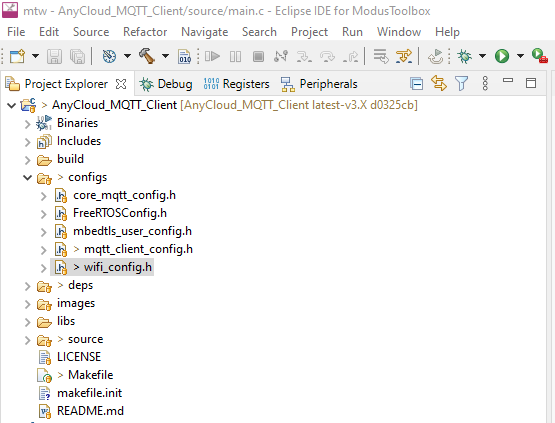Click the build configuration target icon
This screenshot has width=555, height=423.
click(109, 56)
